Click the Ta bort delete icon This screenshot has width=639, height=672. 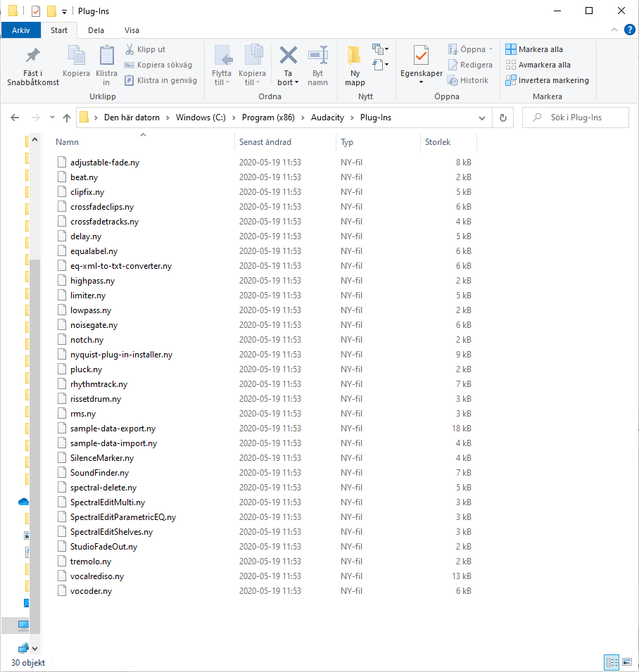288,56
